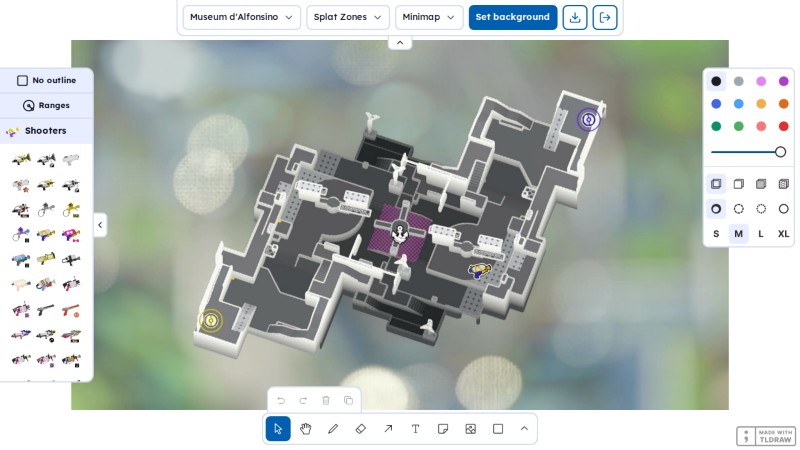
Task: Collapse the weapons panel with left chevron
Action: pos(100,225)
